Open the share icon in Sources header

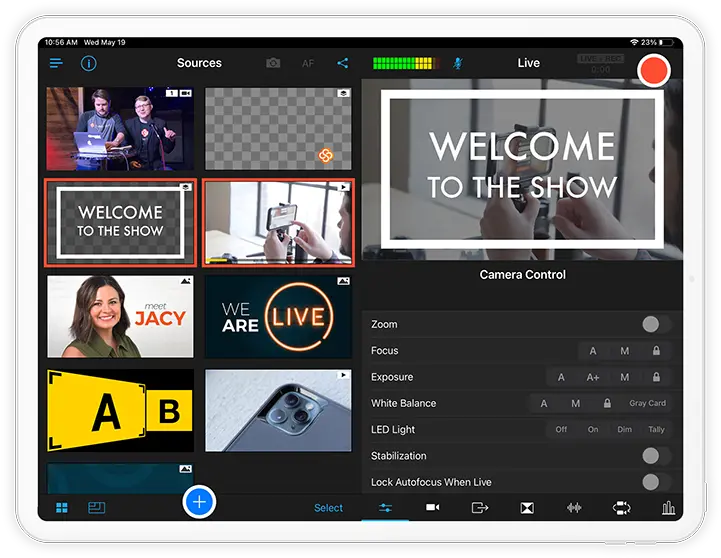click(x=343, y=63)
